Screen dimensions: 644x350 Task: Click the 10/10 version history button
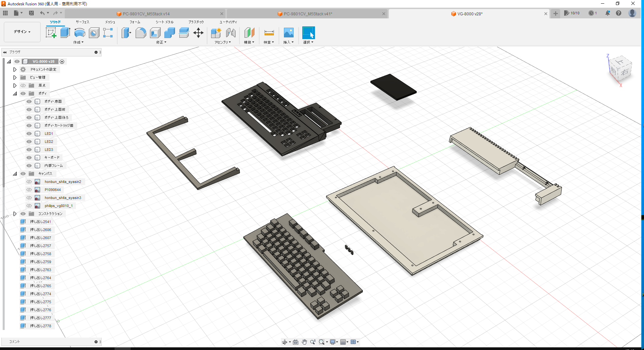pyautogui.click(x=572, y=13)
